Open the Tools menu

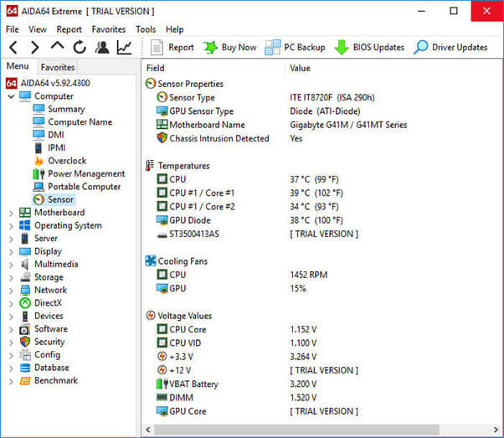click(x=146, y=29)
